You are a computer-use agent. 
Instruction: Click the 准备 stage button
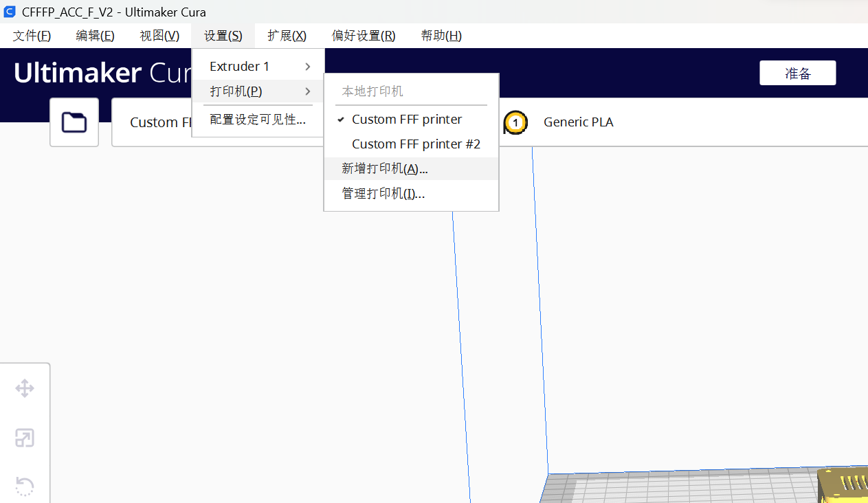tap(797, 73)
